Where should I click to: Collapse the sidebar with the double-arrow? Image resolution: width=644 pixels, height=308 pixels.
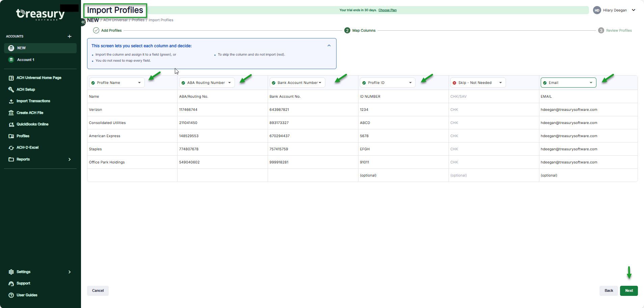pyautogui.click(x=83, y=22)
